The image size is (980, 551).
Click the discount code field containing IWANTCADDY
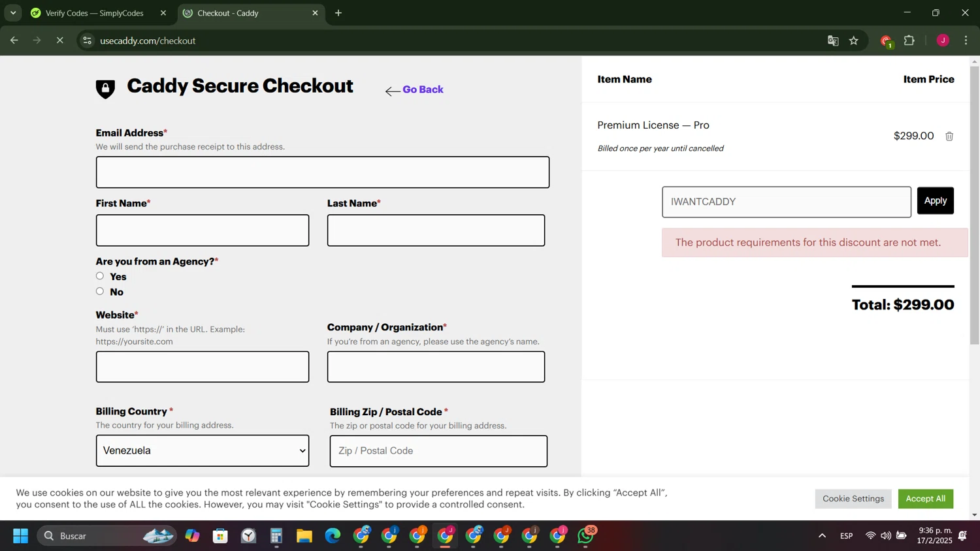tap(786, 202)
